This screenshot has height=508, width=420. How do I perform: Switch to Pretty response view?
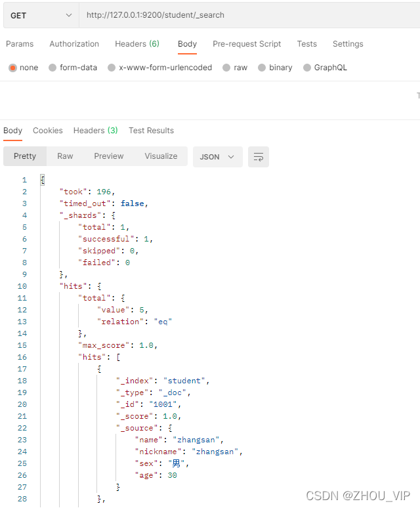(25, 156)
